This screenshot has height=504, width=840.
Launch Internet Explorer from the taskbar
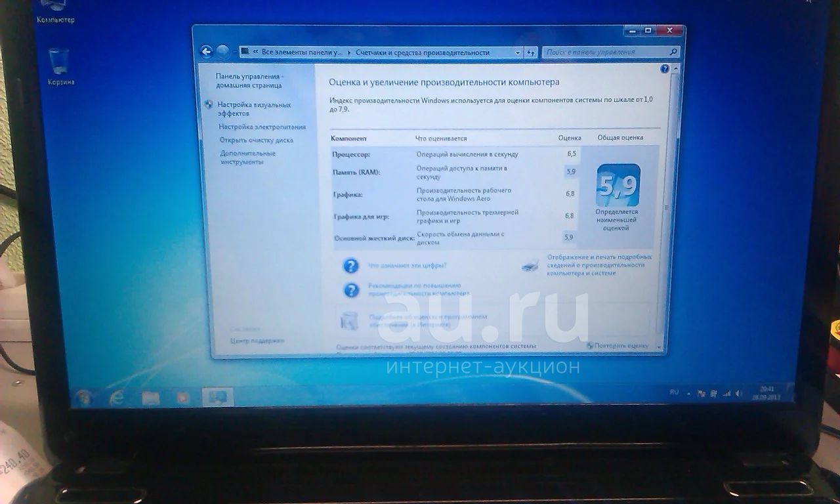[x=117, y=398]
